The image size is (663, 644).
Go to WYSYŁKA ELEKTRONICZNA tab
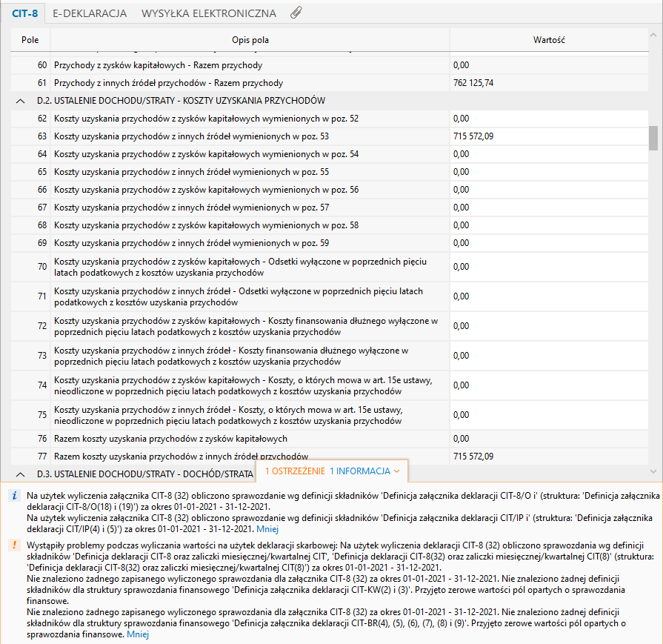coord(209,13)
